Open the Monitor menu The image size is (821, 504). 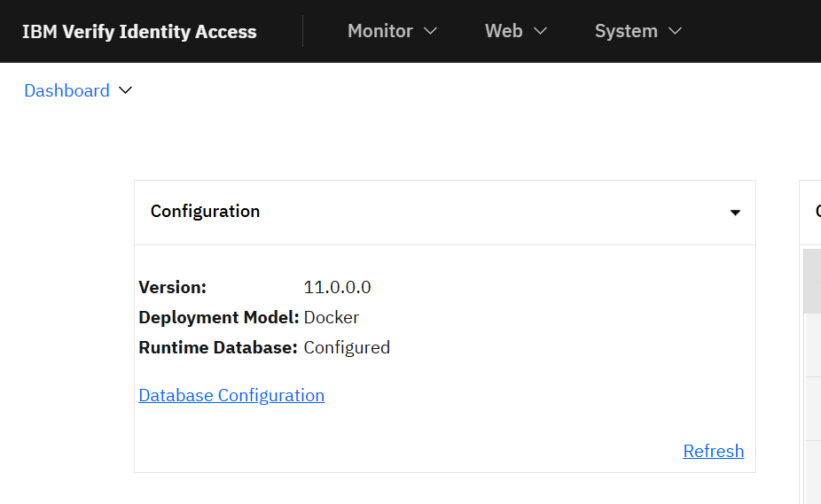coord(379,31)
